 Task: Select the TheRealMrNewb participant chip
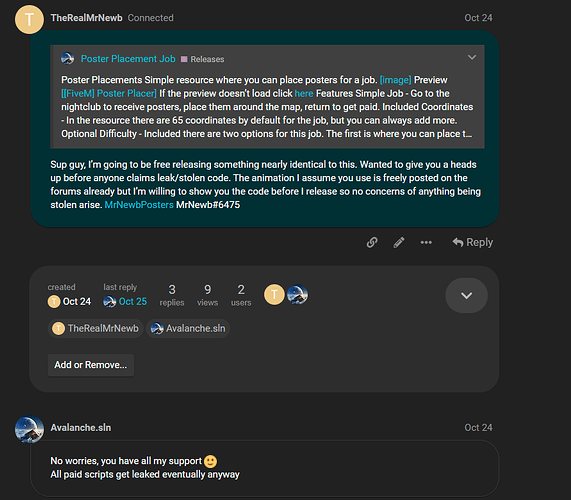(x=95, y=328)
